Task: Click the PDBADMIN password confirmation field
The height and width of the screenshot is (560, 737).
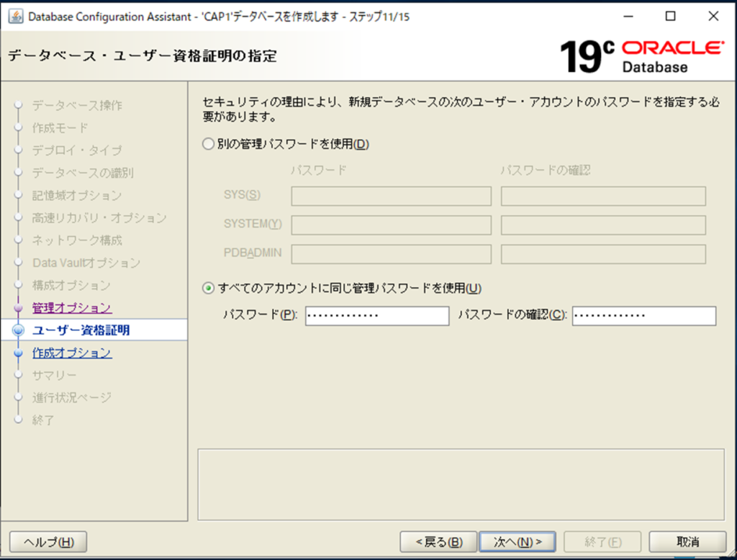Action: tap(603, 254)
